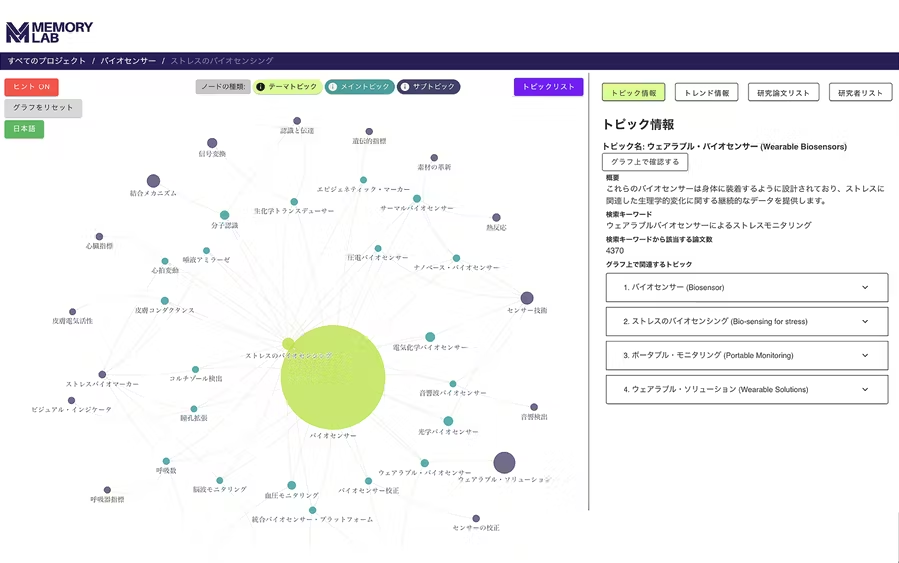Viewport: 899px width, 563px height.
Task: Expand ストレスのバイオセンシング related topic row
Action: pos(746,322)
